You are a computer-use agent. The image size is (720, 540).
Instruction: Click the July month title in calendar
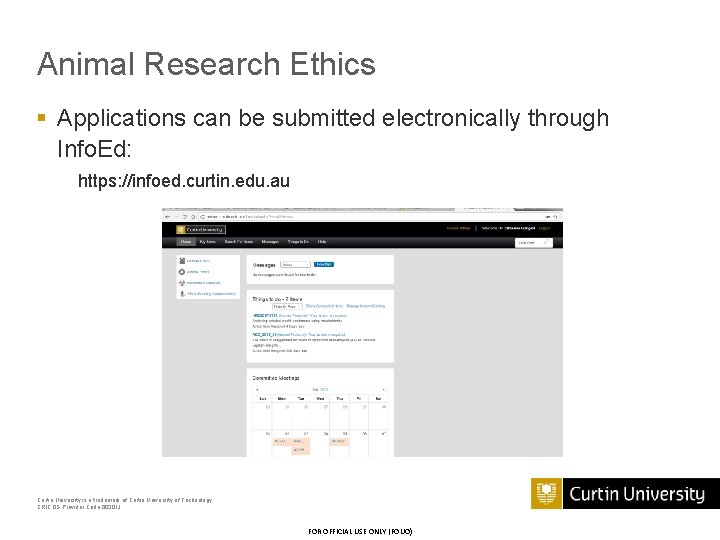[x=321, y=389]
